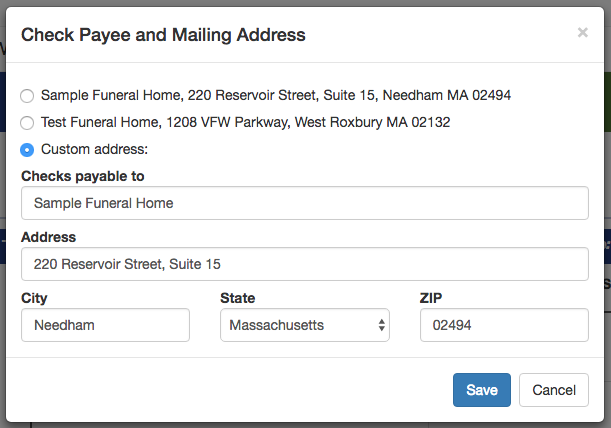
Task: Click the 'State' field label
Action: 237,298
